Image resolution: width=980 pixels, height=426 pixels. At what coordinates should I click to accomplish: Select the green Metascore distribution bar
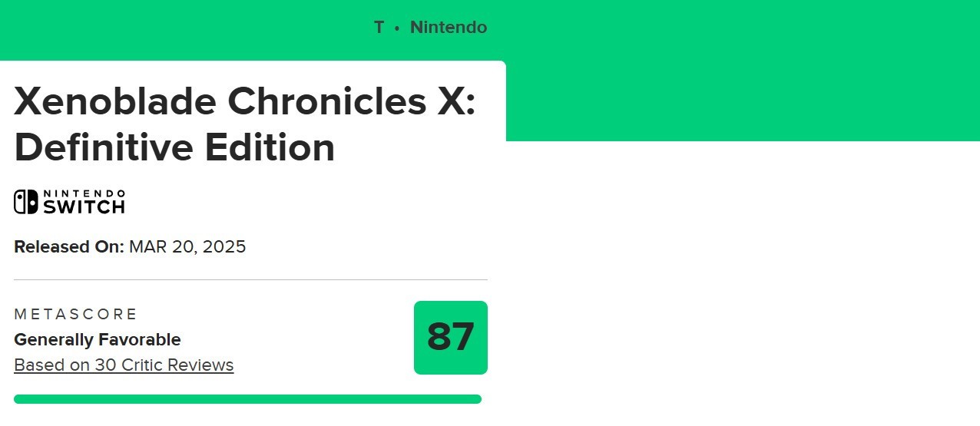247,399
